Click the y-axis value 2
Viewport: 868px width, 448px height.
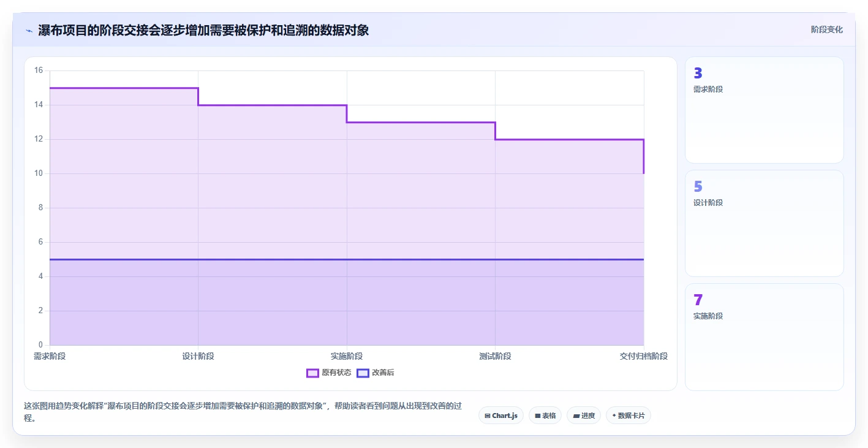tap(41, 311)
